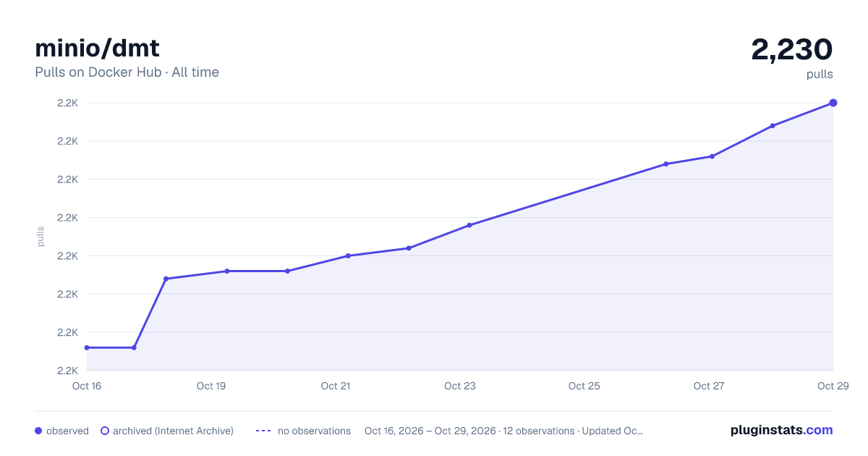This screenshot has width=868, height=456.
Task: Click the 'archived (Internet Archive)' legend label
Action: [x=173, y=431]
